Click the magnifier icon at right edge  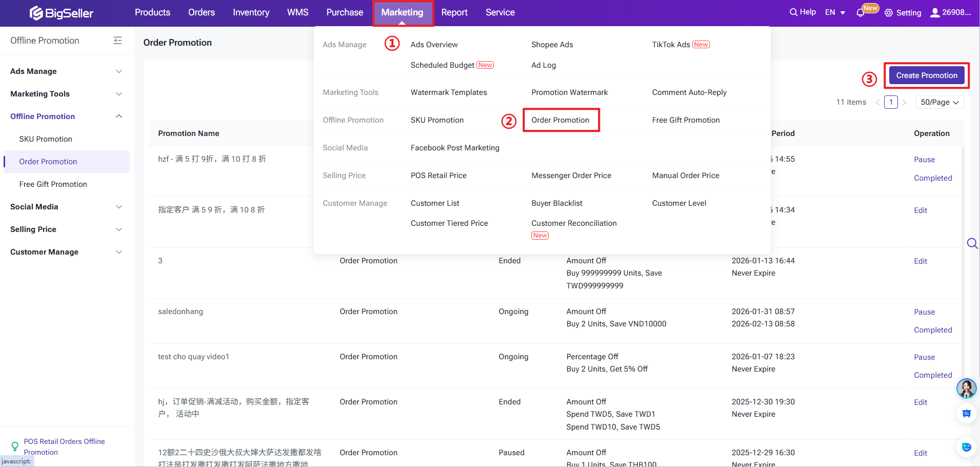pyautogui.click(x=972, y=243)
